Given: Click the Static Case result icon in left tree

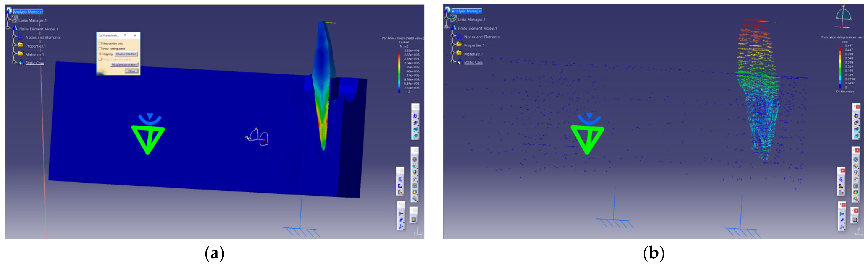Looking at the screenshot, I should point(21,62).
